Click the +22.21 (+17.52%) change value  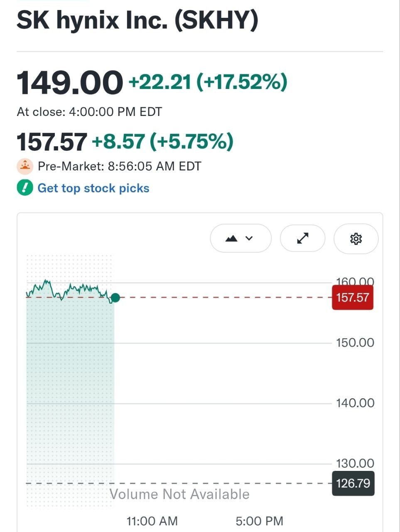pyautogui.click(x=208, y=81)
